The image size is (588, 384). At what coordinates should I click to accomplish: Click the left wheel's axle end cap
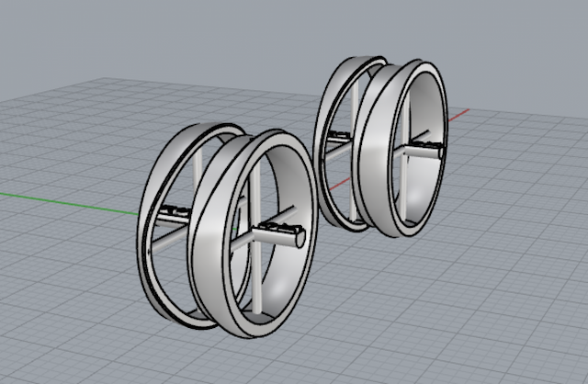coord(300,239)
